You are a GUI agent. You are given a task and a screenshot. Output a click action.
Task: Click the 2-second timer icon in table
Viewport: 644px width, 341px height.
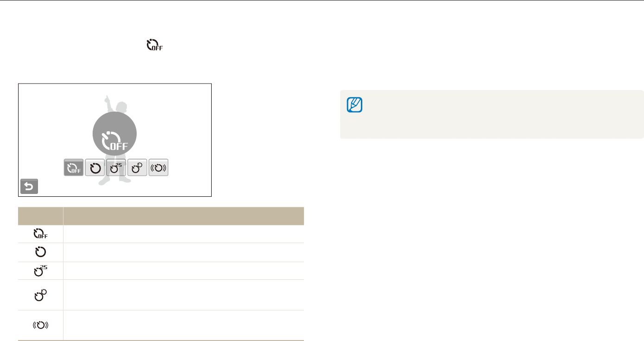[x=41, y=270]
